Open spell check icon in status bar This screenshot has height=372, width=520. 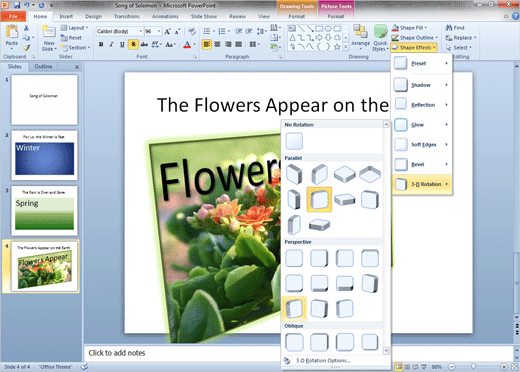[x=84, y=367]
